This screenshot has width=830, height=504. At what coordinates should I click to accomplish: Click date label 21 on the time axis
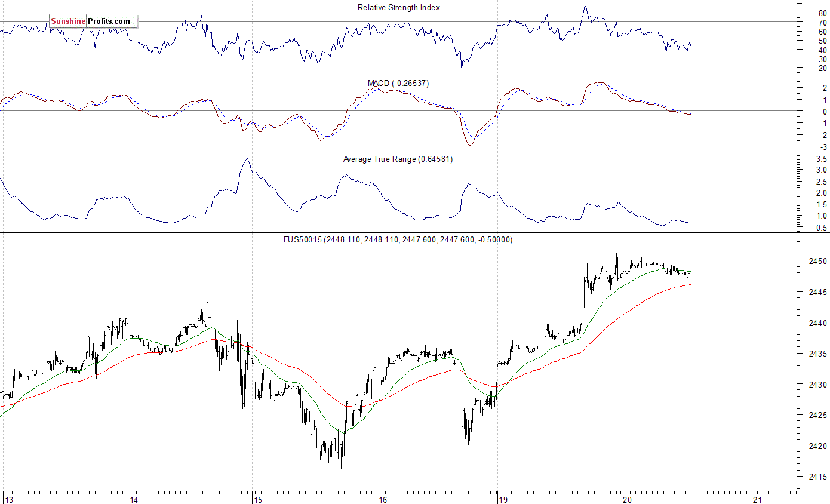(x=758, y=499)
